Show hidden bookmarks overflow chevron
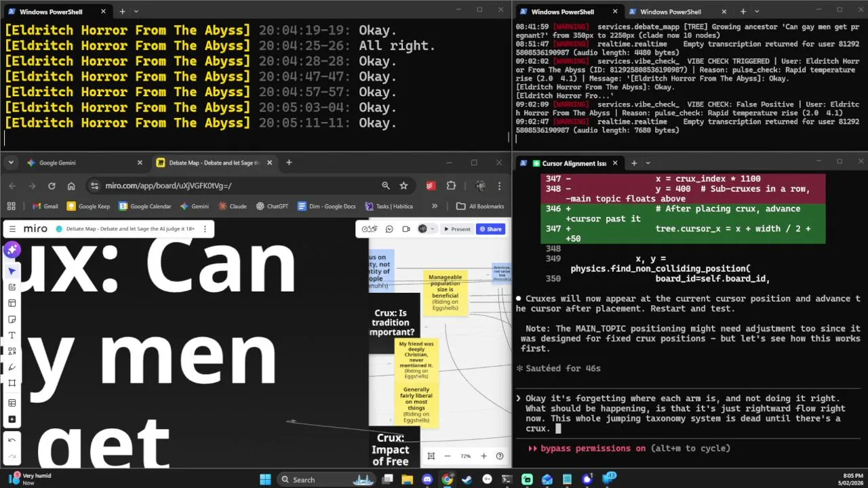The height and width of the screenshot is (488, 868). click(x=435, y=206)
